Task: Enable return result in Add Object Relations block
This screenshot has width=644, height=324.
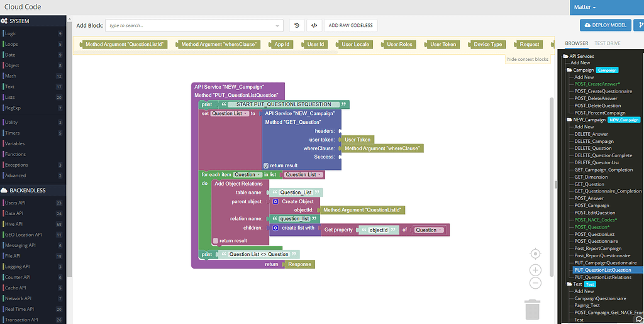Action: (216, 240)
